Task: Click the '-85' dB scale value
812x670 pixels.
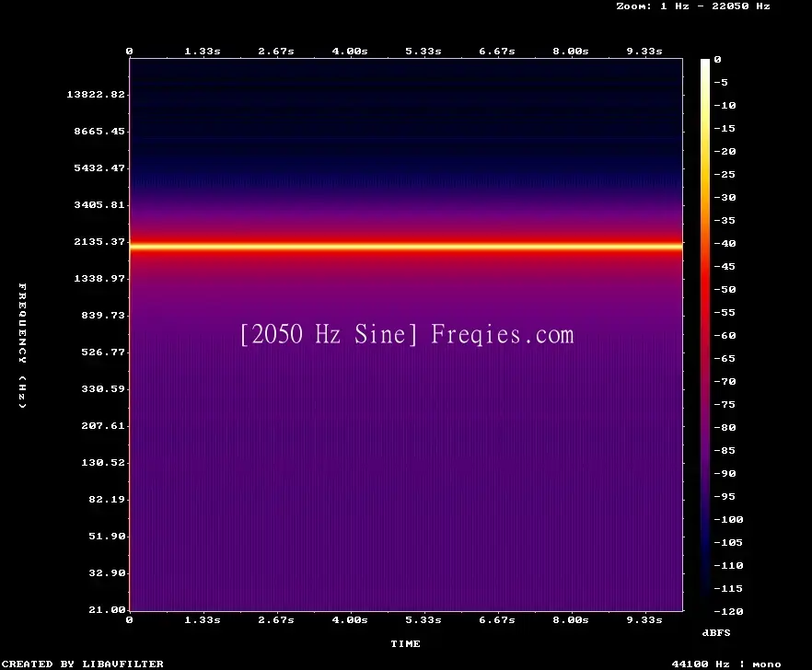Action: click(725, 450)
